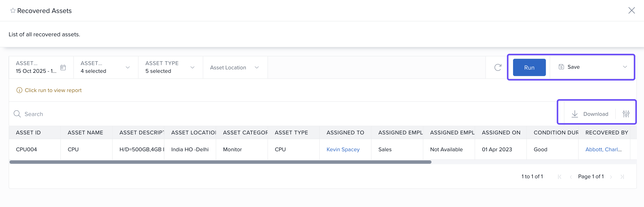
Task: Open Kevin Spacey employee link
Action: pos(343,150)
